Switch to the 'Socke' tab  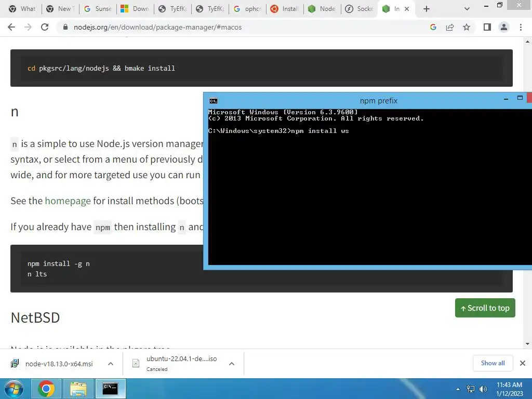point(360,9)
